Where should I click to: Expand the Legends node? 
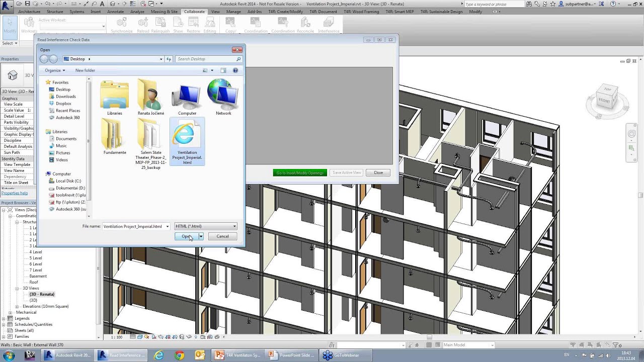pyautogui.click(x=4, y=318)
